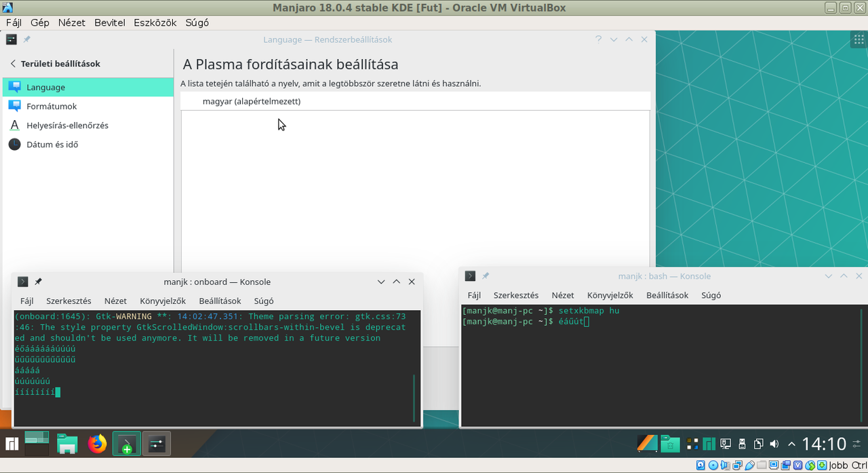Open the removable devices tray icon
Image resolution: width=868 pixels, height=473 pixels.
[742, 444]
